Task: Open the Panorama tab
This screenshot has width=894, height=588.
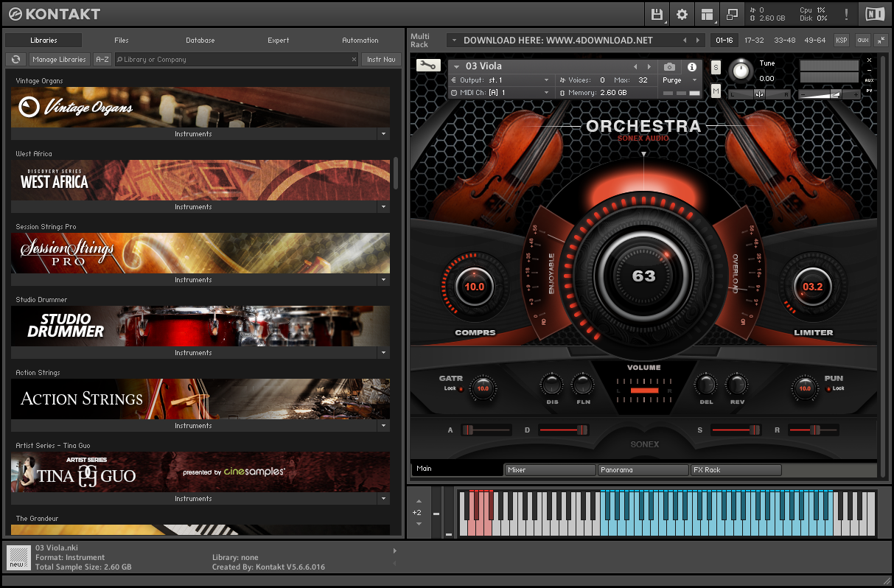Action: coord(643,470)
